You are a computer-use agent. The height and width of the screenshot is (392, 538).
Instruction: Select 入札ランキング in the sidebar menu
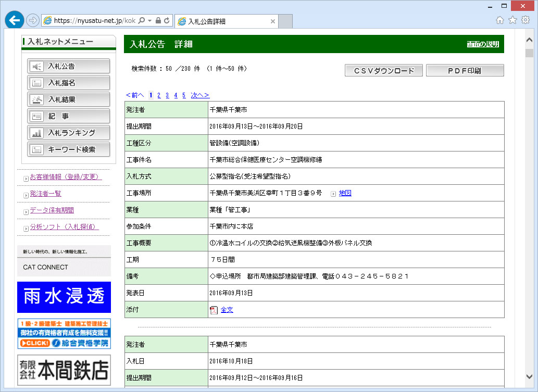point(68,133)
